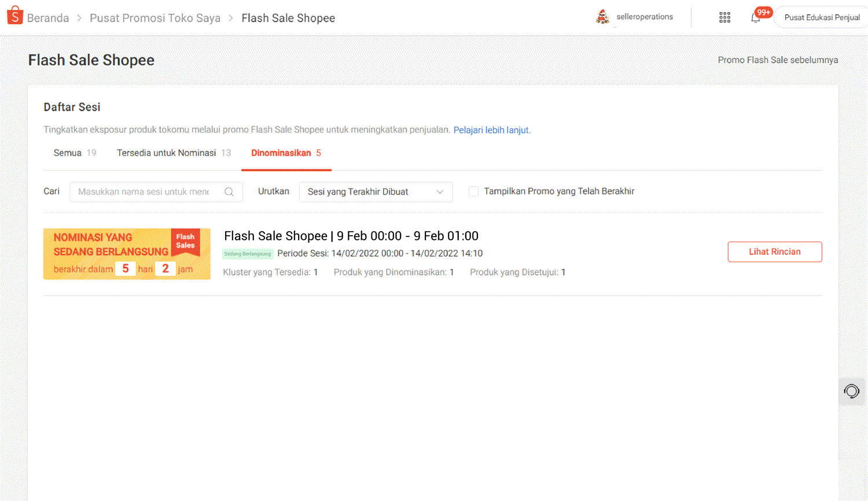
Task: Click the selleroperations avatar icon
Action: pyautogui.click(x=602, y=17)
